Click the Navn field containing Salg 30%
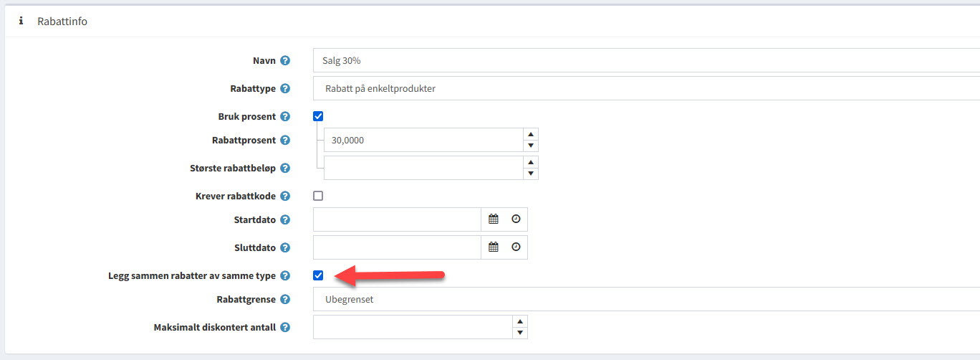980x360 pixels. (x=645, y=61)
